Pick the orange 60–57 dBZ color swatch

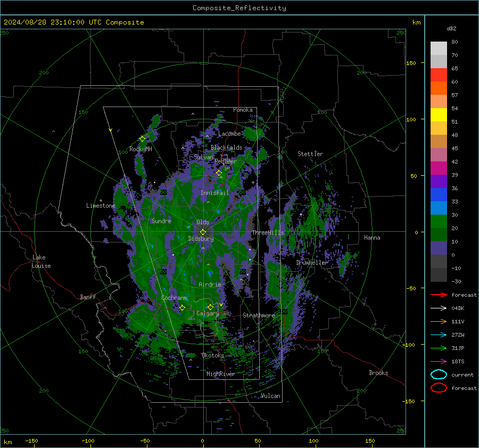click(439, 88)
